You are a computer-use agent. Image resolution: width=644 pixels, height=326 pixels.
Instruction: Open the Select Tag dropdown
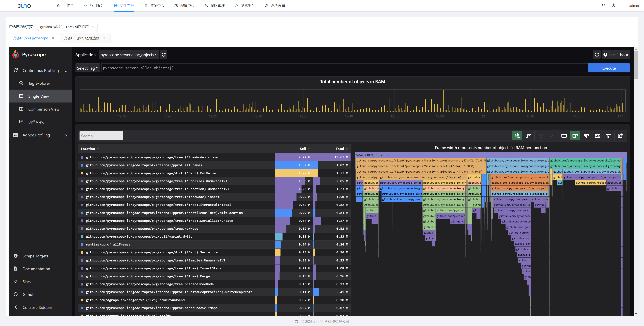[87, 68]
